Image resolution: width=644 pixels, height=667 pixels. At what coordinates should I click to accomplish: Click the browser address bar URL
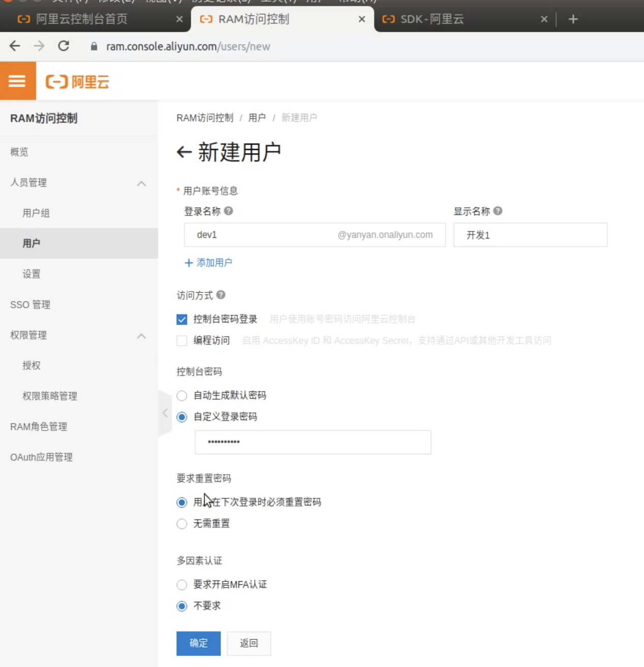pos(188,47)
